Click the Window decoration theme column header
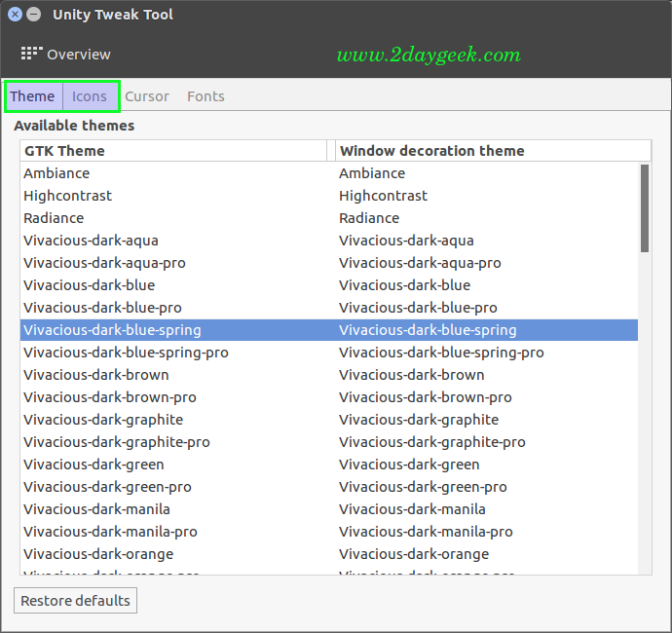Image resolution: width=672 pixels, height=633 pixels. pyautogui.click(x=493, y=151)
